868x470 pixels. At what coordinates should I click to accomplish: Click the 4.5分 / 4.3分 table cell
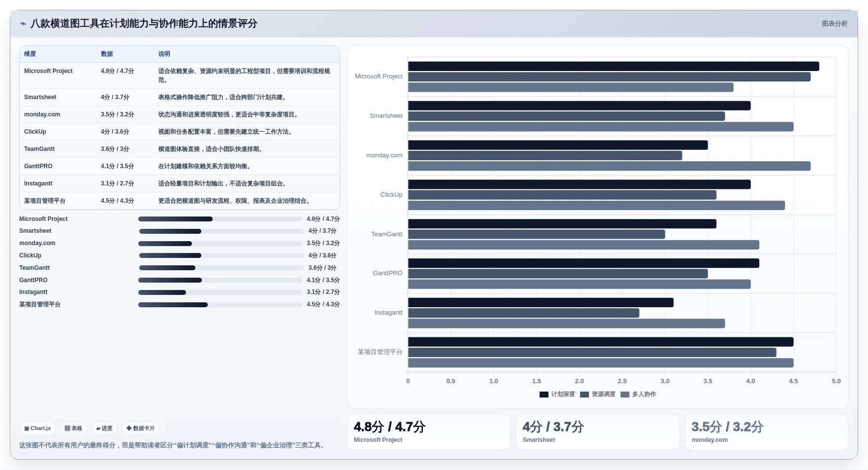[x=117, y=201]
